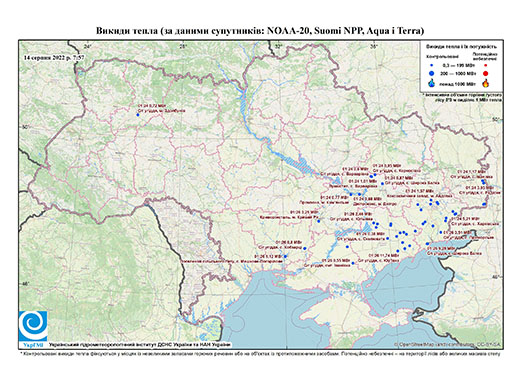Click the 24° longitude grid label
Screen dimensions: 520x368
pos(88,47)
